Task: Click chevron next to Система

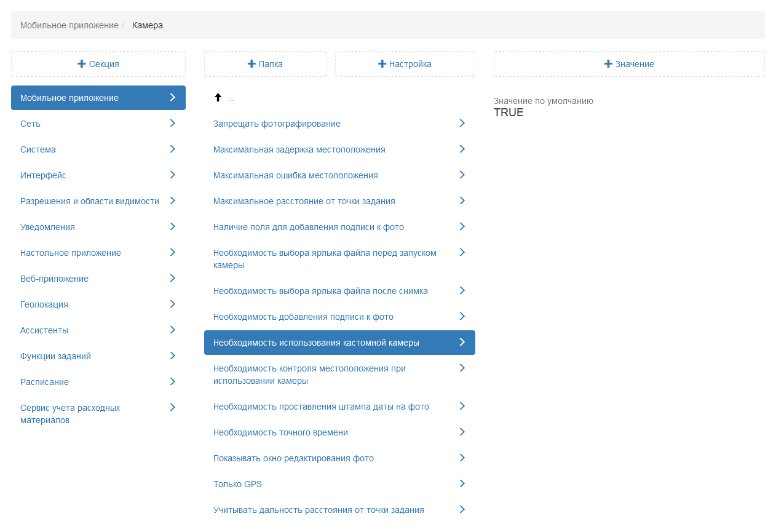Action: pos(173,149)
